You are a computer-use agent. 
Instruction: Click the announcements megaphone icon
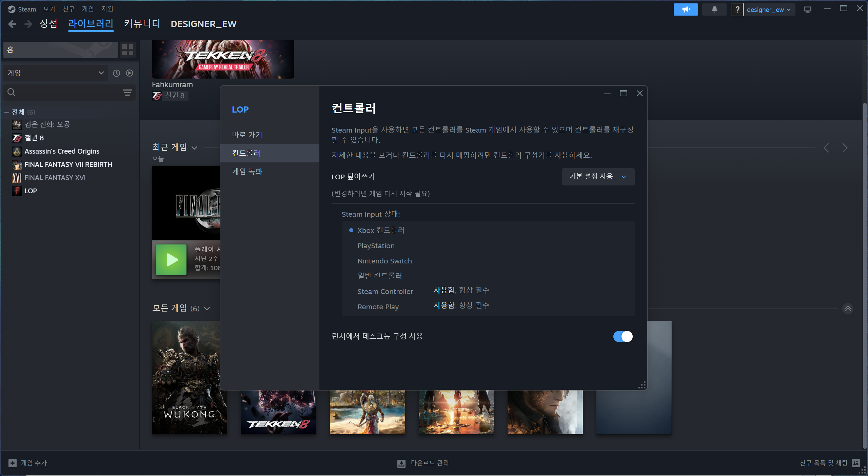(x=686, y=9)
